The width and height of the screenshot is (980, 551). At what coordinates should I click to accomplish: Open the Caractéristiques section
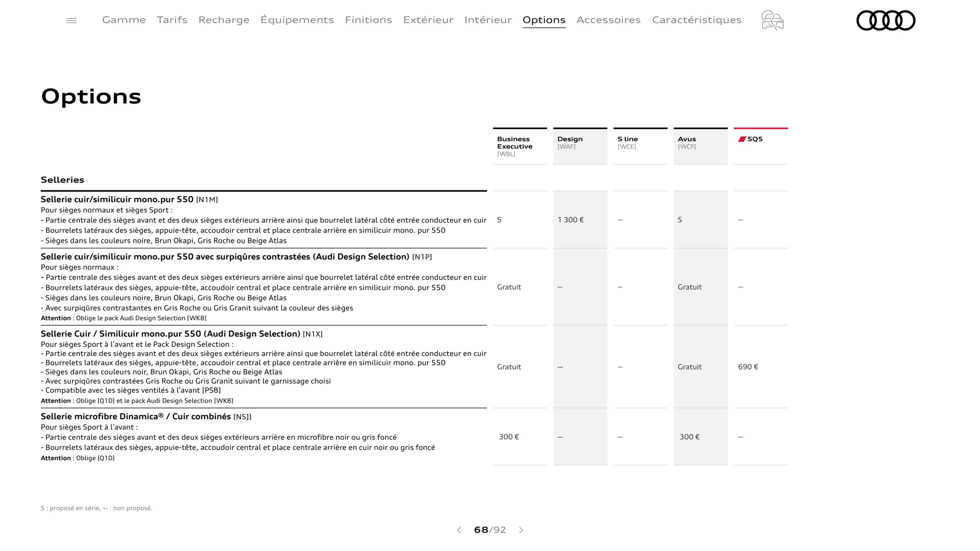[697, 20]
